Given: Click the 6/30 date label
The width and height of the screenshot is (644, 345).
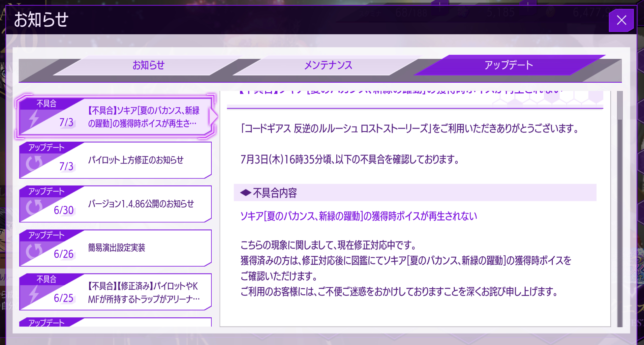Looking at the screenshot, I should (x=64, y=210).
